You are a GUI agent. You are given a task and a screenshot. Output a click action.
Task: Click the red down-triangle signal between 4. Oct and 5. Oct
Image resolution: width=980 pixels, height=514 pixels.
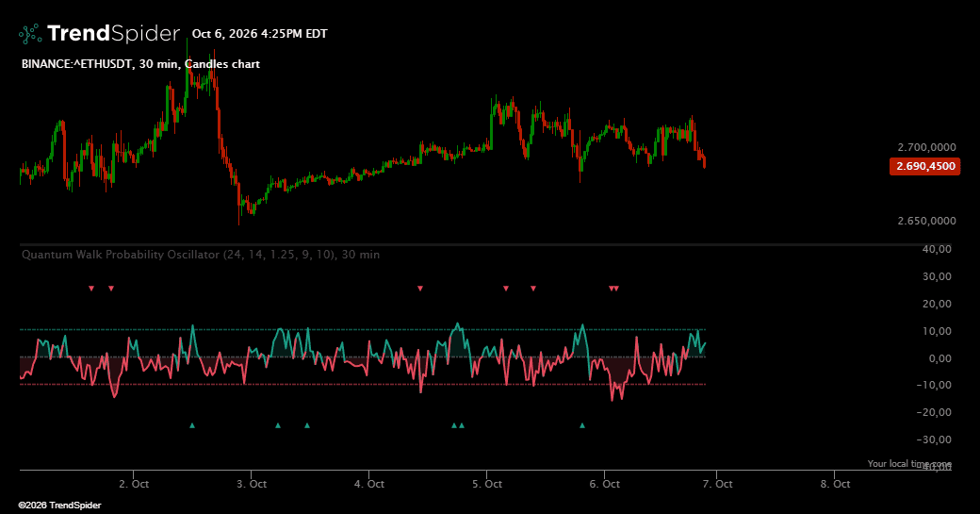point(420,289)
